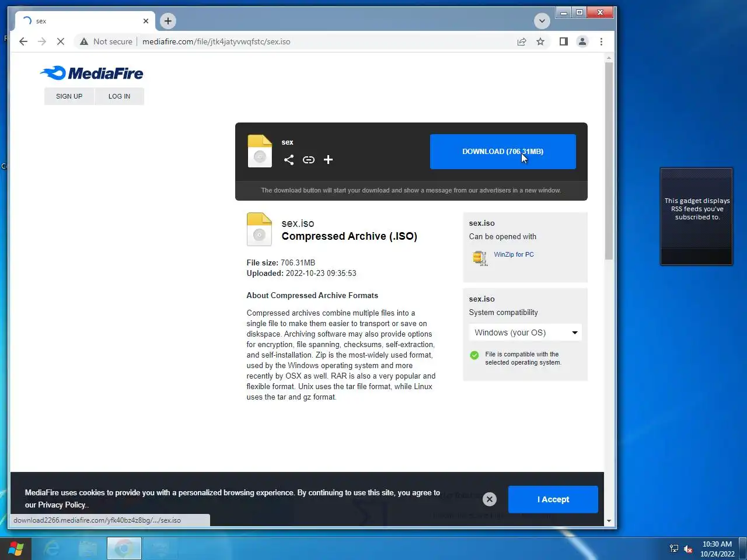Viewport: 747px width, 560px height.
Task: Click About Compressed Archive Formats heading
Action: pyautogui.click(x=312, y=296)
